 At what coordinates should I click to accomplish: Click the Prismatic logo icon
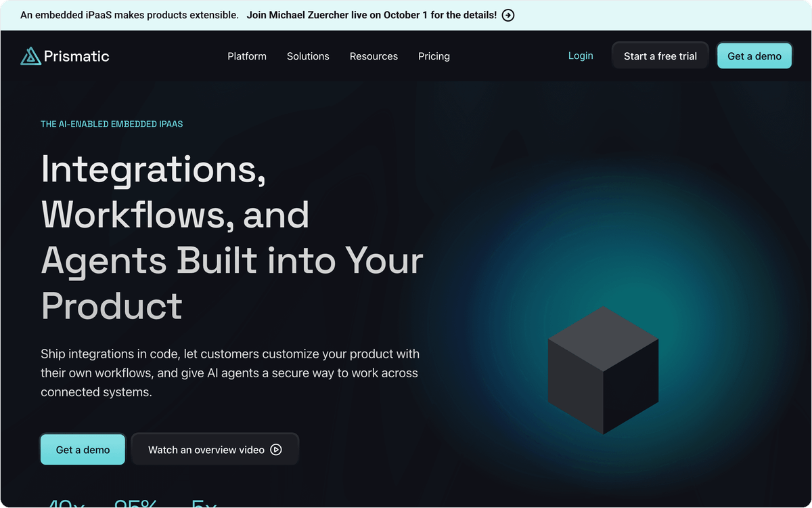click(30, 56)
